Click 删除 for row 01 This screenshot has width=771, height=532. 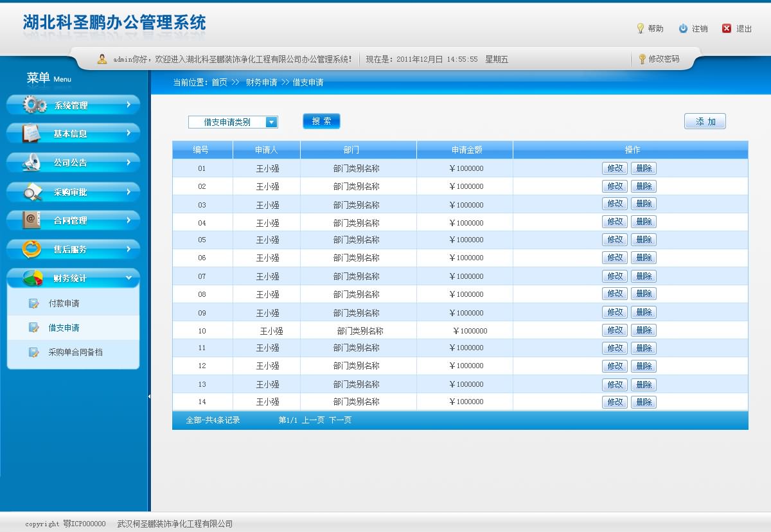pyautogui.click(x=643, y=168)
